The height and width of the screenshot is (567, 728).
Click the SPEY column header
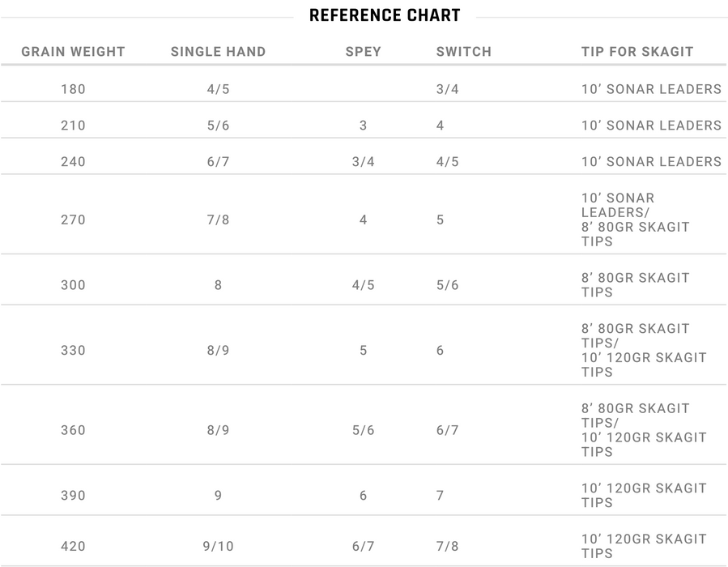(363, 52)
